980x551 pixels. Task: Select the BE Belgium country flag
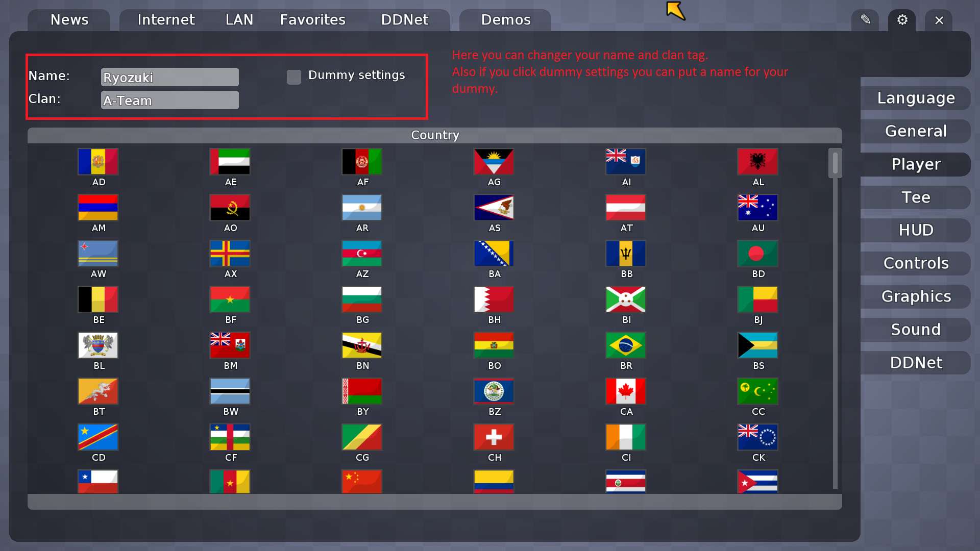(x=97, y=299)
